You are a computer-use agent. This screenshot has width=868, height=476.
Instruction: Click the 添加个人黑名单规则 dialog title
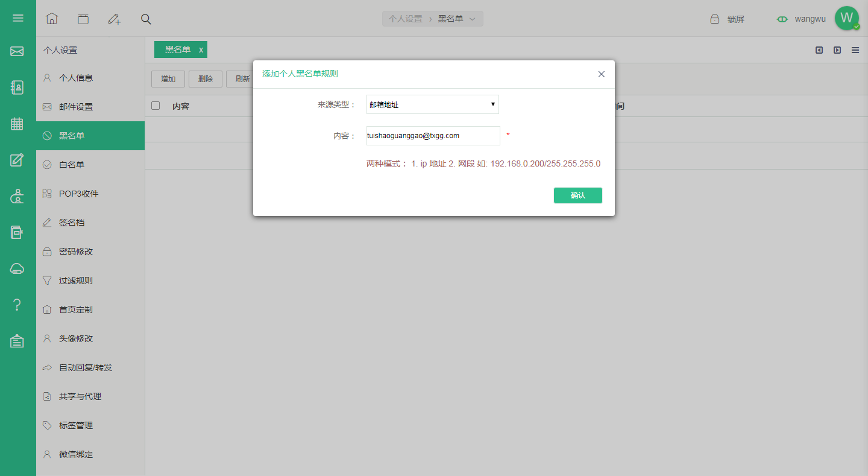pyautogui.click(x=300, y=74)
